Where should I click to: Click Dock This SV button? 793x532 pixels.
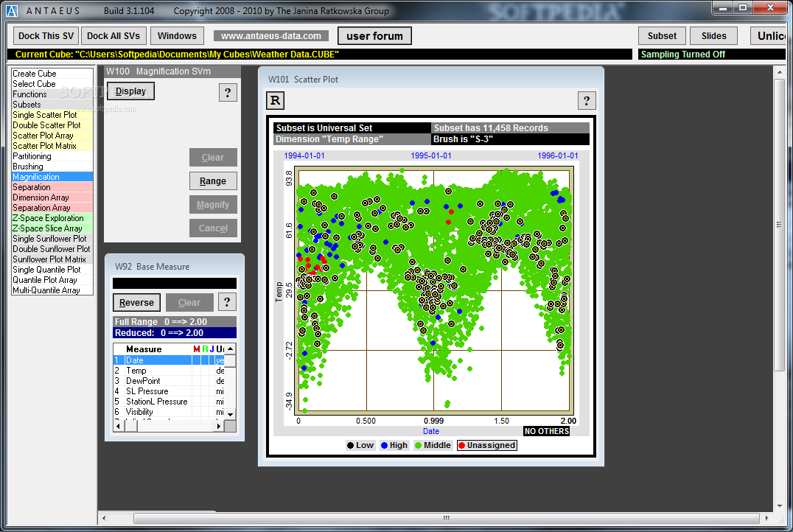46,36
